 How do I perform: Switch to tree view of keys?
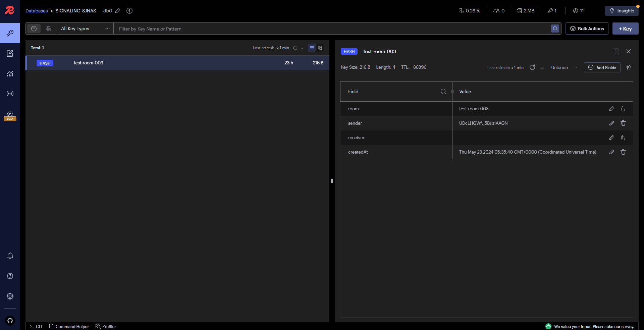pos(320,48)
